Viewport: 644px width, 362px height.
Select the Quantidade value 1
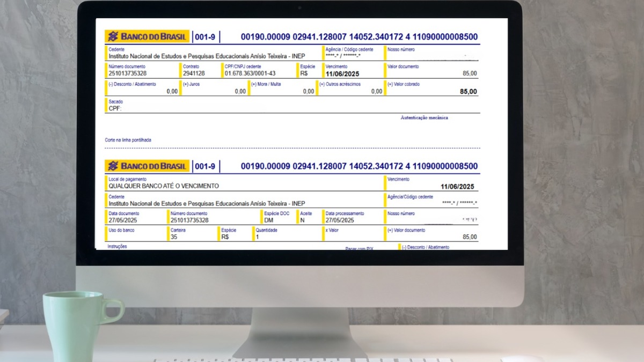point(257,237)
